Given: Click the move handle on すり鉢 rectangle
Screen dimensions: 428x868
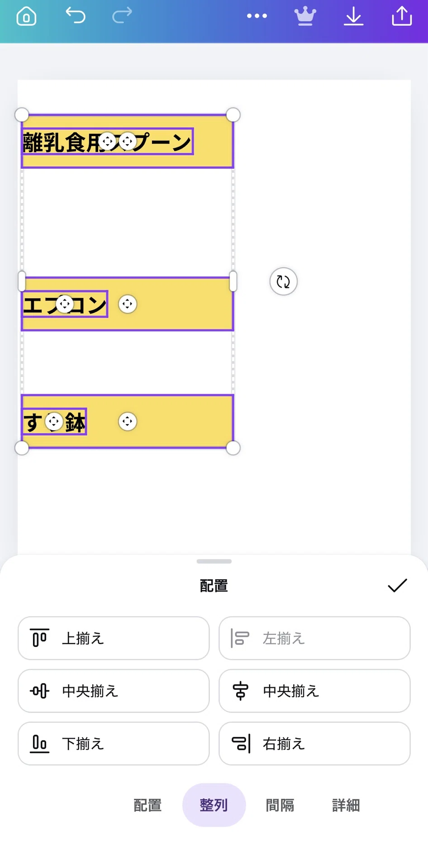Looking at the screenshot, I should pyautogui.click(x=128, y=421).
